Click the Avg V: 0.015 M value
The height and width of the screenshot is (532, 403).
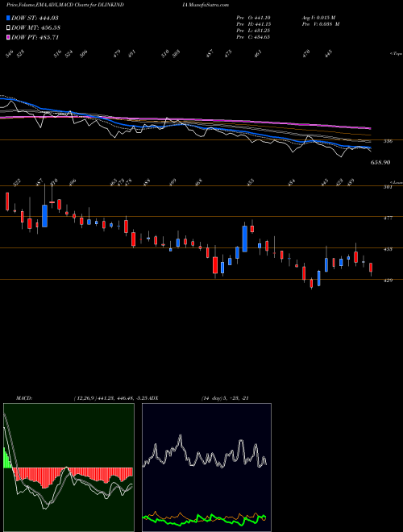(x=318, y=18)
